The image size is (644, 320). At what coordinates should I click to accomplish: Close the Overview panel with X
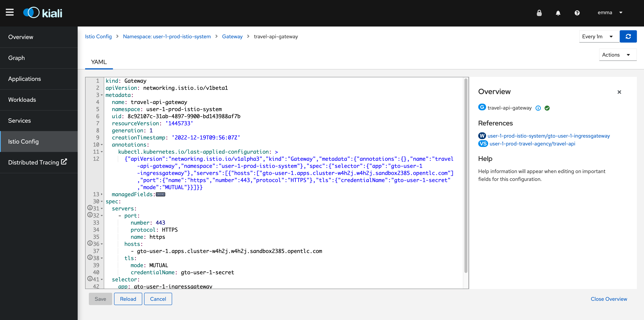[619, 92]
